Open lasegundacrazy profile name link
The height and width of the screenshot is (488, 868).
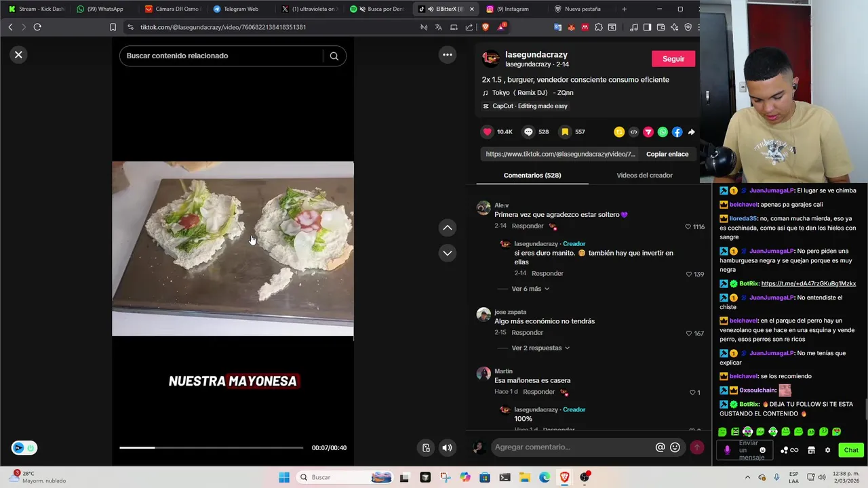(x=536, y=54)
